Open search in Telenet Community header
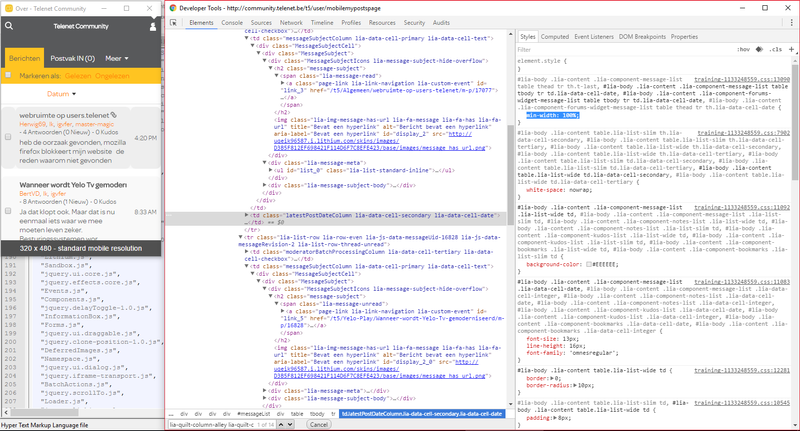The image size is (800, 431). (9, 26)
